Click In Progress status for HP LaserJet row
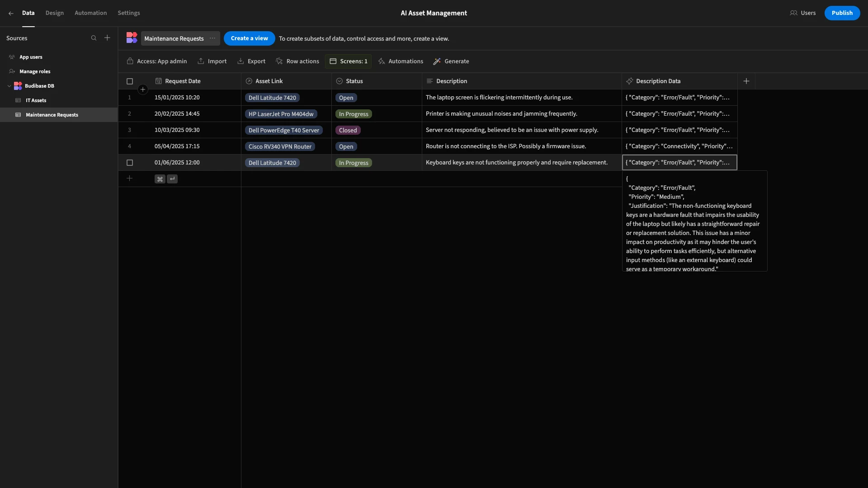 click(354, 114)
